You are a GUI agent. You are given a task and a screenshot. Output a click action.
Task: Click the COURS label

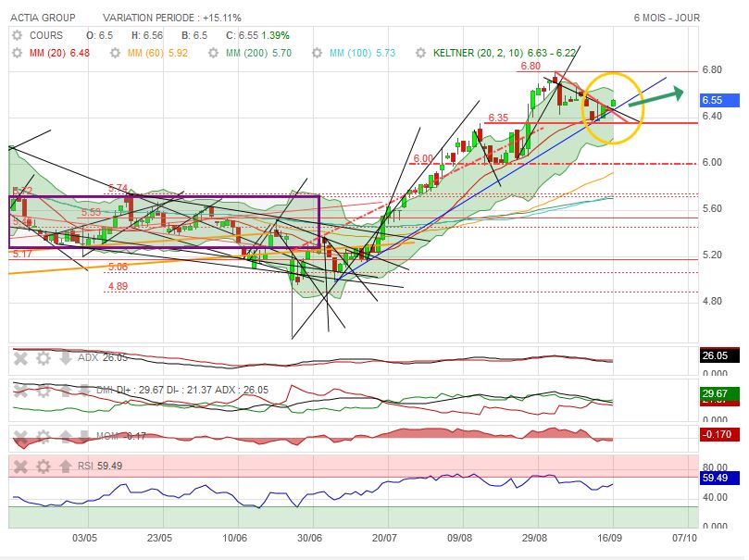[x=46, y=35]
